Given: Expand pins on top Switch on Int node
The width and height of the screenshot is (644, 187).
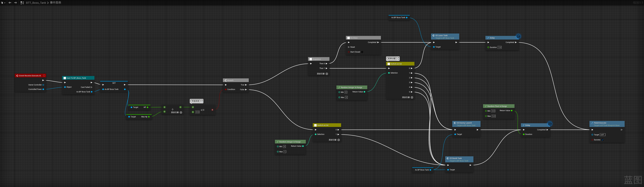Looking at the screenshot, I should [x=412, y=98].
